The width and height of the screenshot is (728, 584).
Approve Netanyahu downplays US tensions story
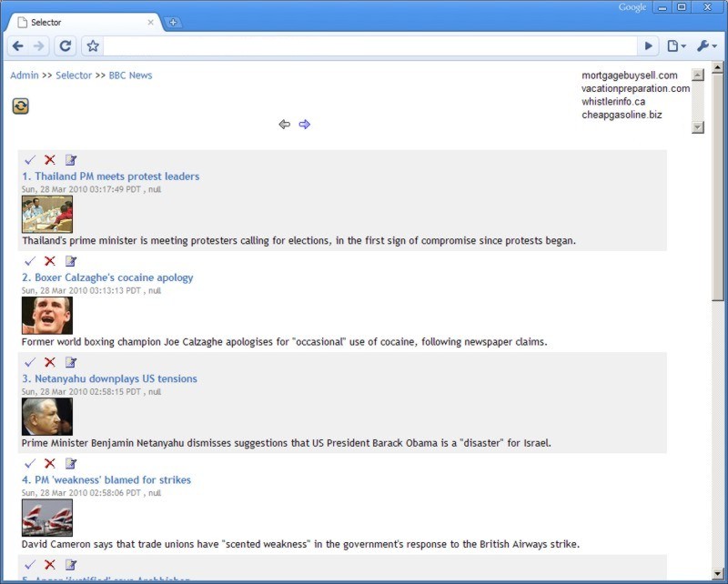click(30, 362)
